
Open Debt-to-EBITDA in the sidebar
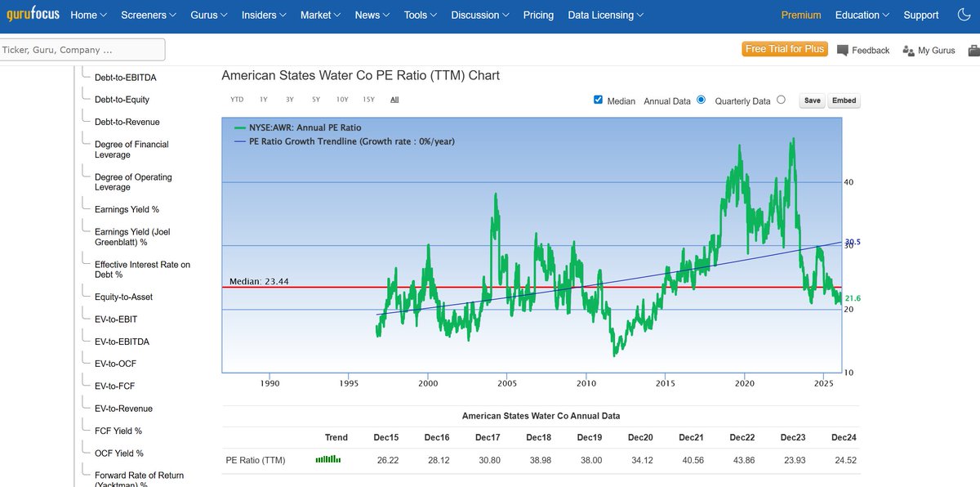click(x=126, y=78)
